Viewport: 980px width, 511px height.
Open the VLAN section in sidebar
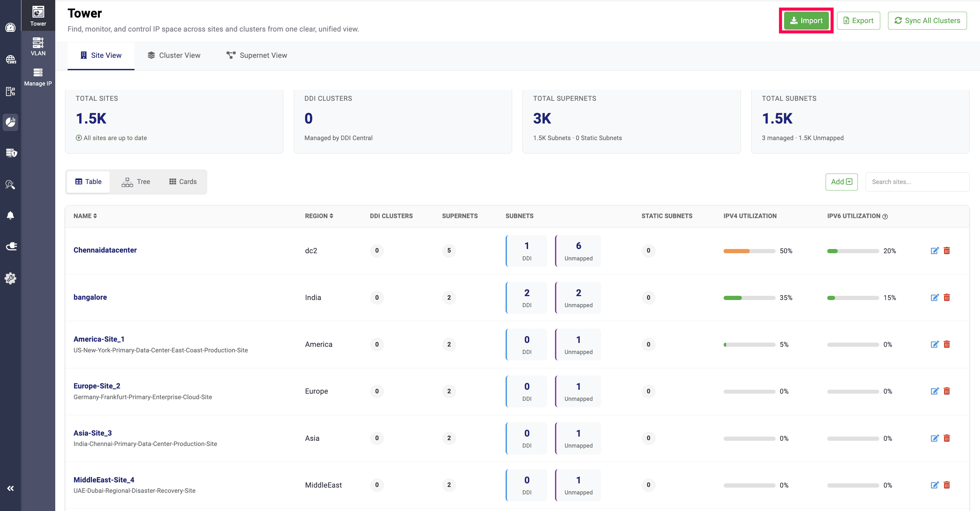click(38, 46)
